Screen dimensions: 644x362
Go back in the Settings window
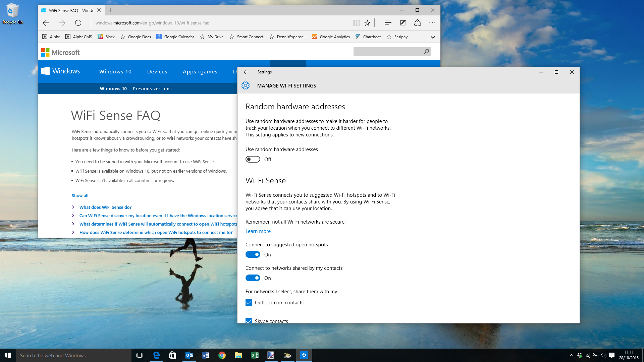(x=246, y=72)
